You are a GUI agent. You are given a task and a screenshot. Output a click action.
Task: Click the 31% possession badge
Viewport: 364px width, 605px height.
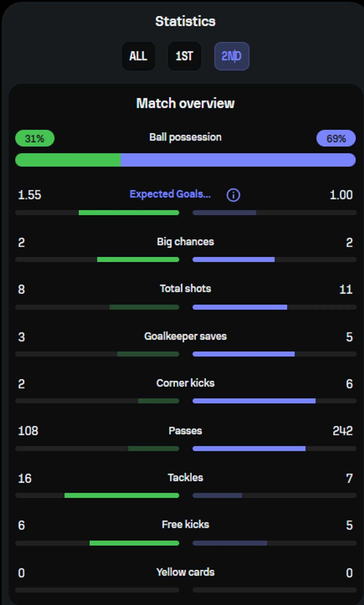35,138
